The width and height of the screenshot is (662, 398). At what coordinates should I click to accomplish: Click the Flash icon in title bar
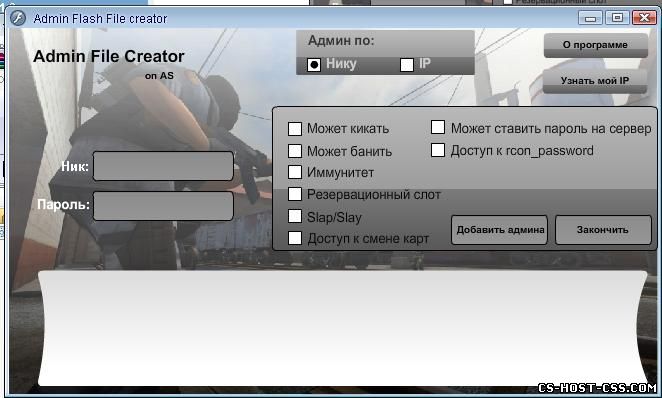(x=18, y=18)
